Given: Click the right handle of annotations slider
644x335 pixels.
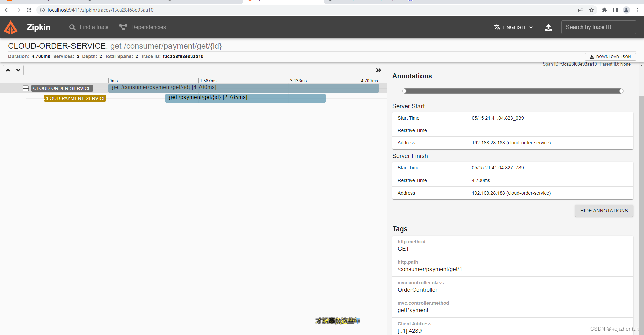Looking at the screenshot, I should (x=621, y=91).
